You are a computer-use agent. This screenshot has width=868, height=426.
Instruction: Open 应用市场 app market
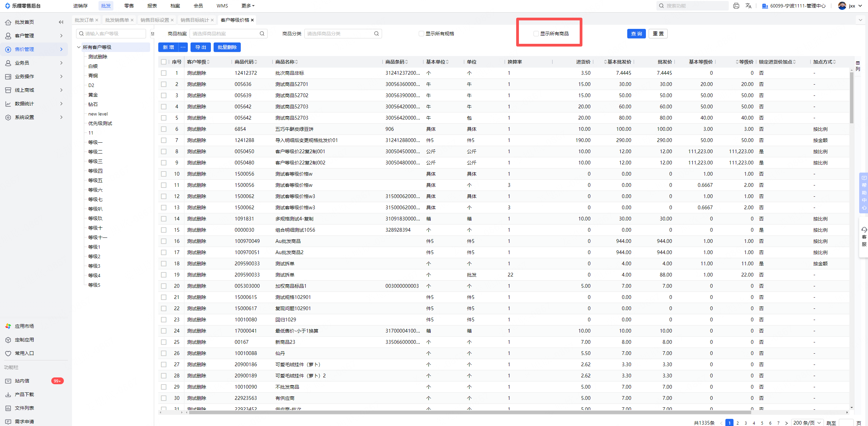point(24,326)
